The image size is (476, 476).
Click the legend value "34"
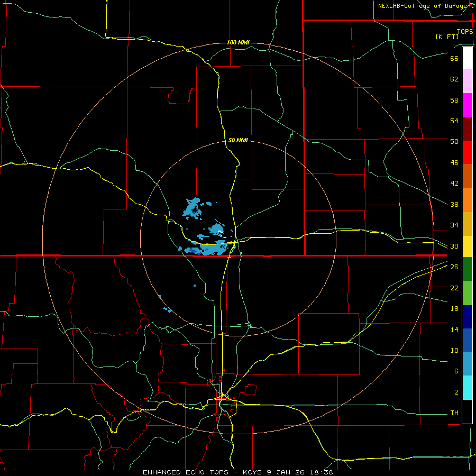(x=454, y=225)
